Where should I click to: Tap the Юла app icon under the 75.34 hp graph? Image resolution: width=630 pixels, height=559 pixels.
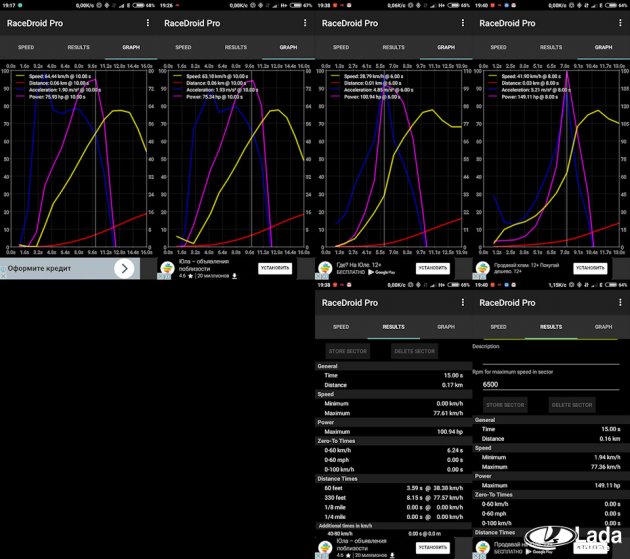(167, 269)
